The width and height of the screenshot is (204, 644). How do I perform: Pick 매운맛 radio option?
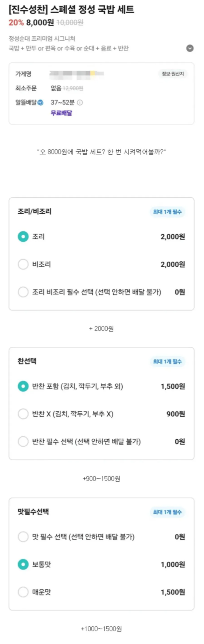(23, 592)
